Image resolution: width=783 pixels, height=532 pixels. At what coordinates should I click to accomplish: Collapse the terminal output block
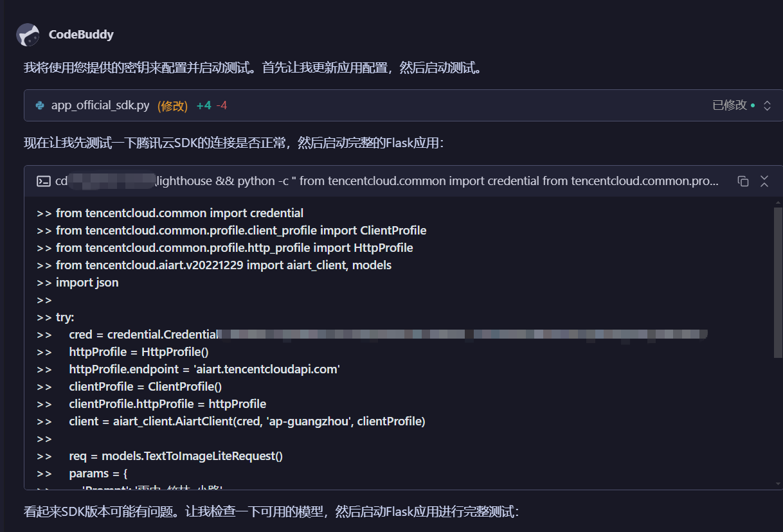pos(764,181)
